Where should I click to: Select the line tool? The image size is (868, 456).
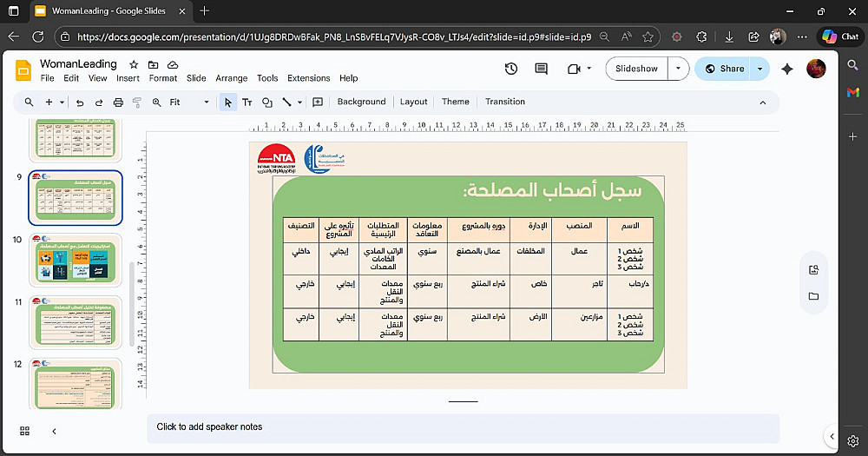[x=286, y=102]
